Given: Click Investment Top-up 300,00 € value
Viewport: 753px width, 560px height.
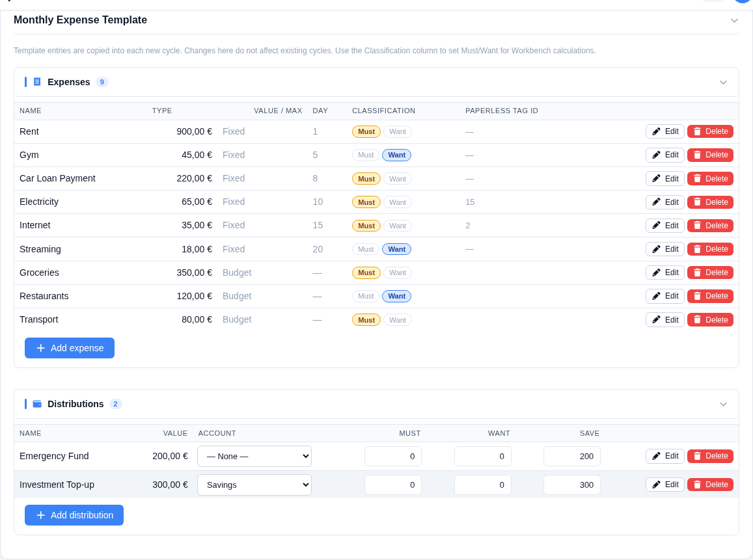Looking at the screenshot, I should tap(170, 485).
